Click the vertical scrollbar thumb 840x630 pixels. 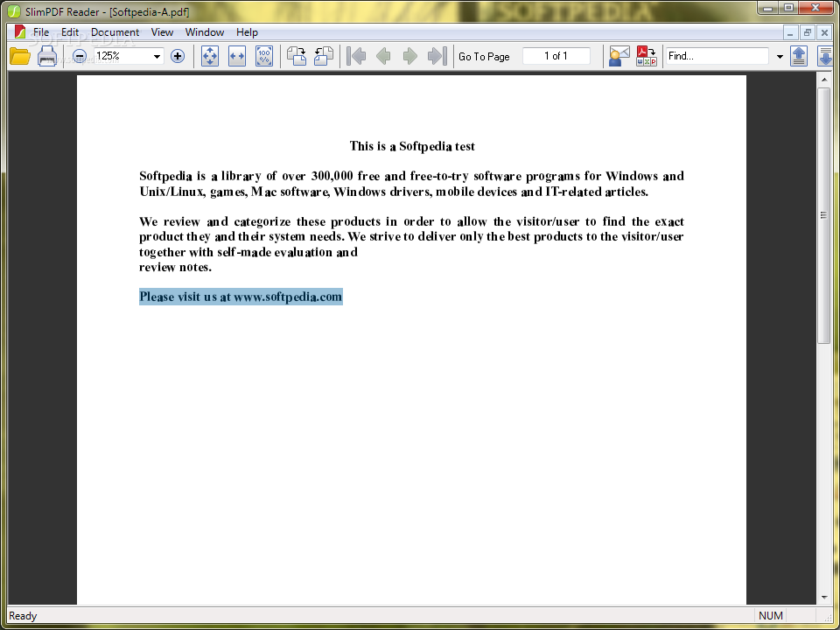824,215
